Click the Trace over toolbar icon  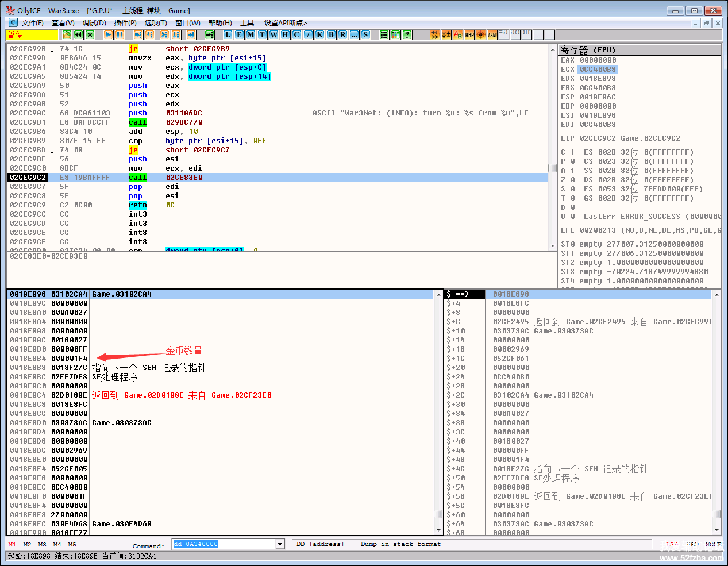tap(176, 34)
